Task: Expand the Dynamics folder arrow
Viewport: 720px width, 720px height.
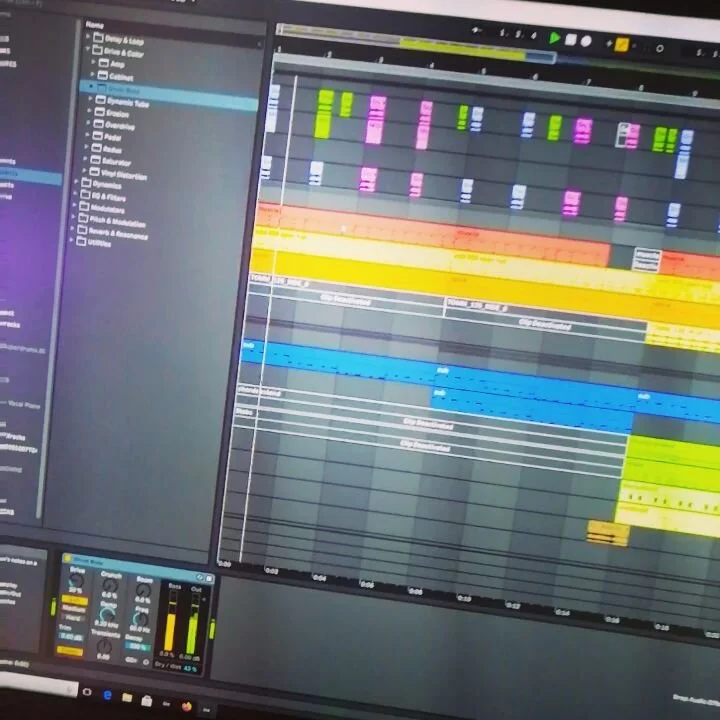Action: [76, 181]
